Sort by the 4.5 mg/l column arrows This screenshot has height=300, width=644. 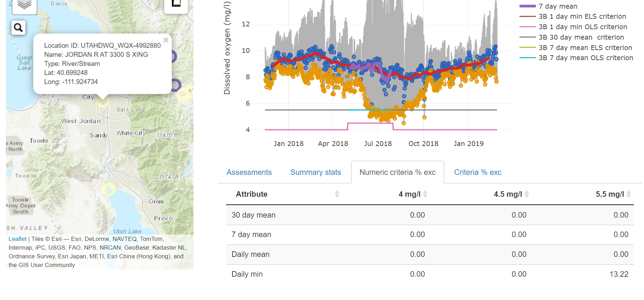coord(527,194)
